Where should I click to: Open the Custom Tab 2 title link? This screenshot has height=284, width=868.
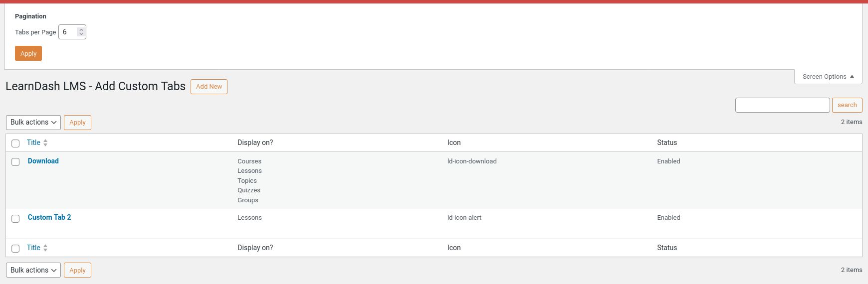49,217
